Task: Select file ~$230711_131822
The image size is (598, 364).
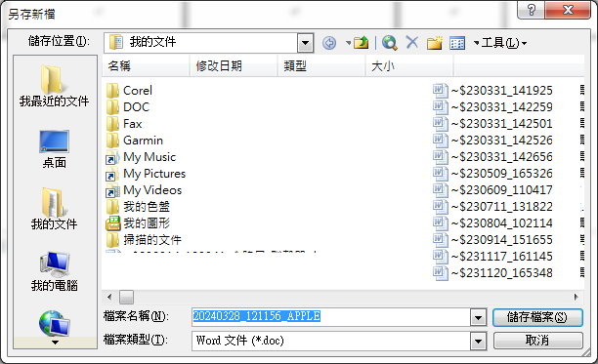Action: [x=492, y=207]
